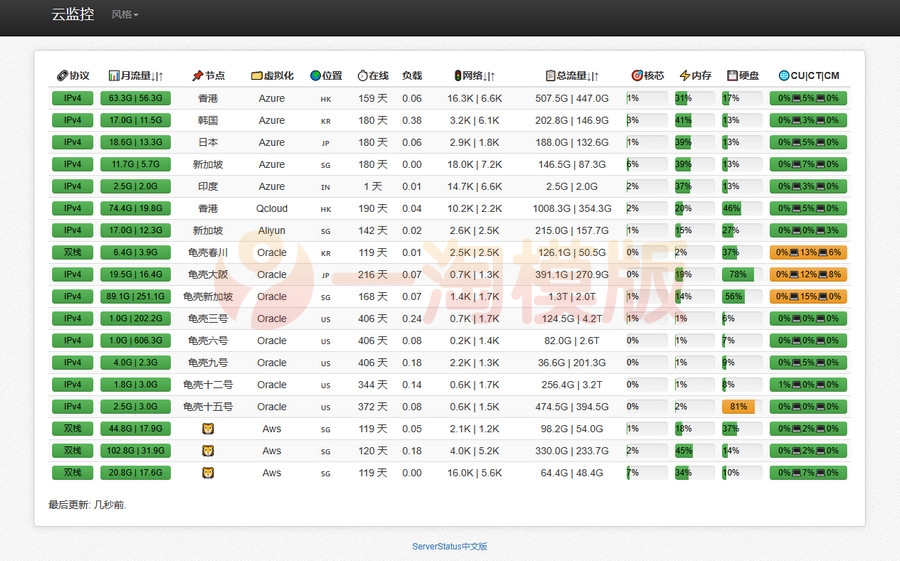Click the 0.24 load value

point(412,319)
